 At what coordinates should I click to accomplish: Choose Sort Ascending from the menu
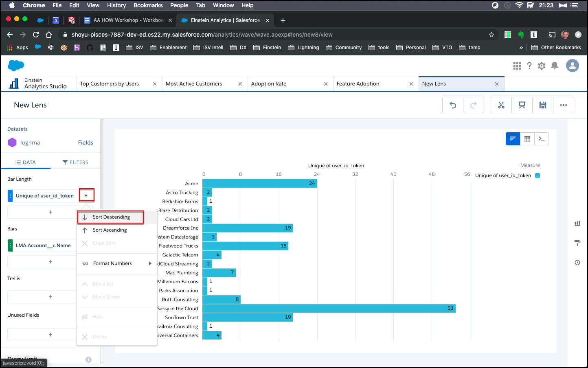(117, 230)
